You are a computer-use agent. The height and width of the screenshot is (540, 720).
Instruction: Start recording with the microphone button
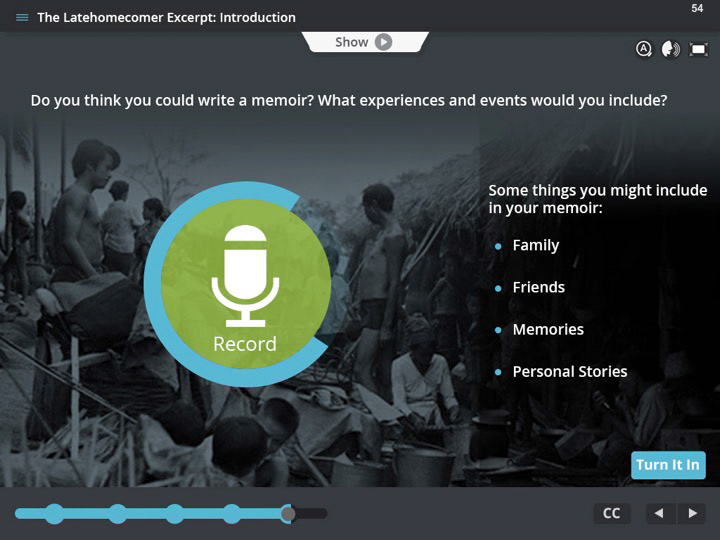[x=246, y=284]
